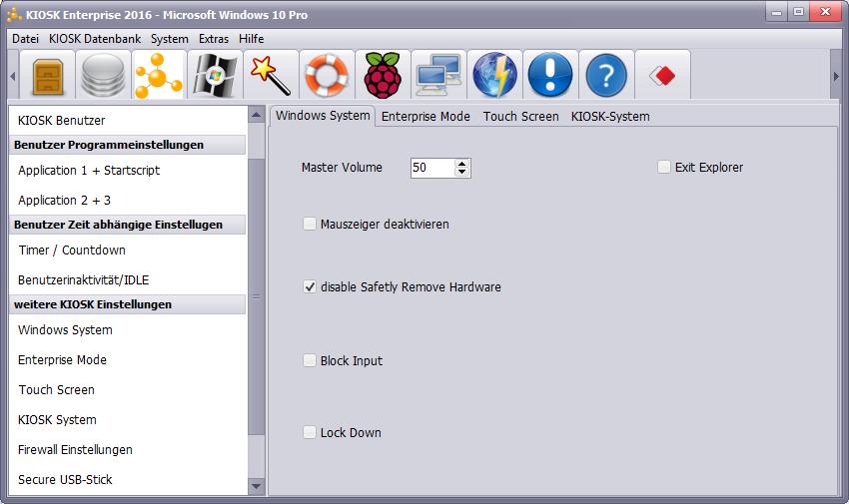
Task: Decrease Master Volume with down arrow
Action: click(x=461, y=172)
